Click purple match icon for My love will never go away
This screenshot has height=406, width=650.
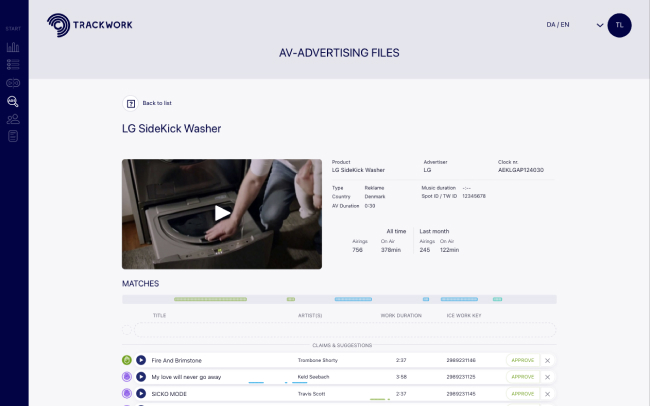(127, 377)
